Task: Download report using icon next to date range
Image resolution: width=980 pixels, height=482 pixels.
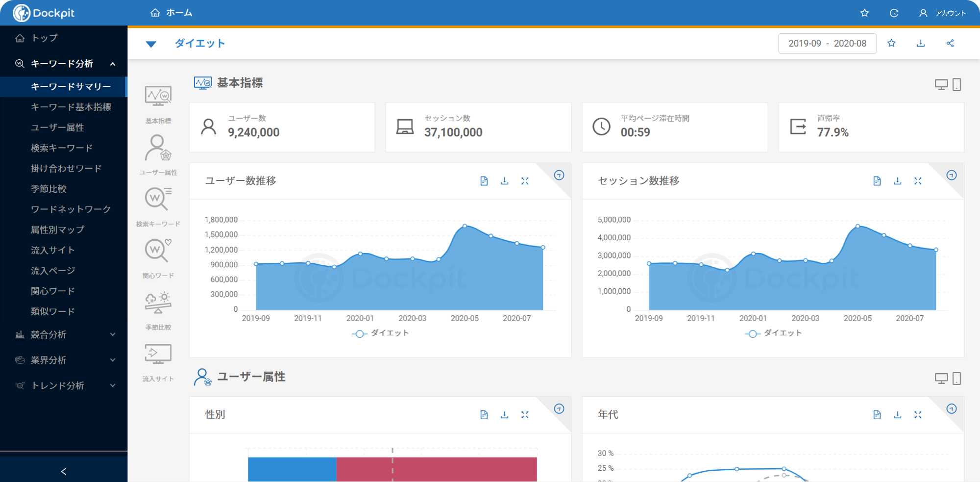Action: click(921, 43)
